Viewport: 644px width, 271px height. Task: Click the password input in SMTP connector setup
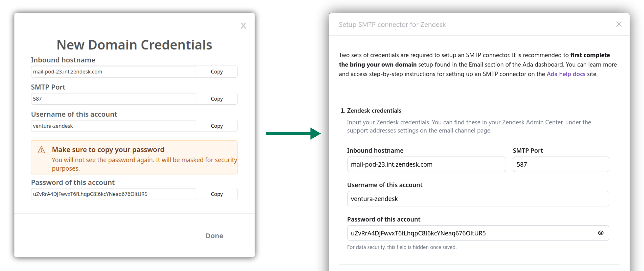(470, 233)
